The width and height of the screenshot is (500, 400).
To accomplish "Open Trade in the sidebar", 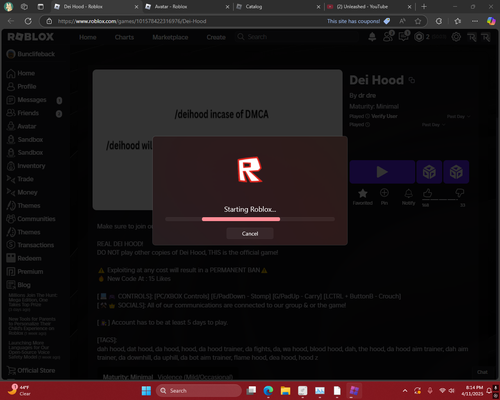I will [20, 179].
